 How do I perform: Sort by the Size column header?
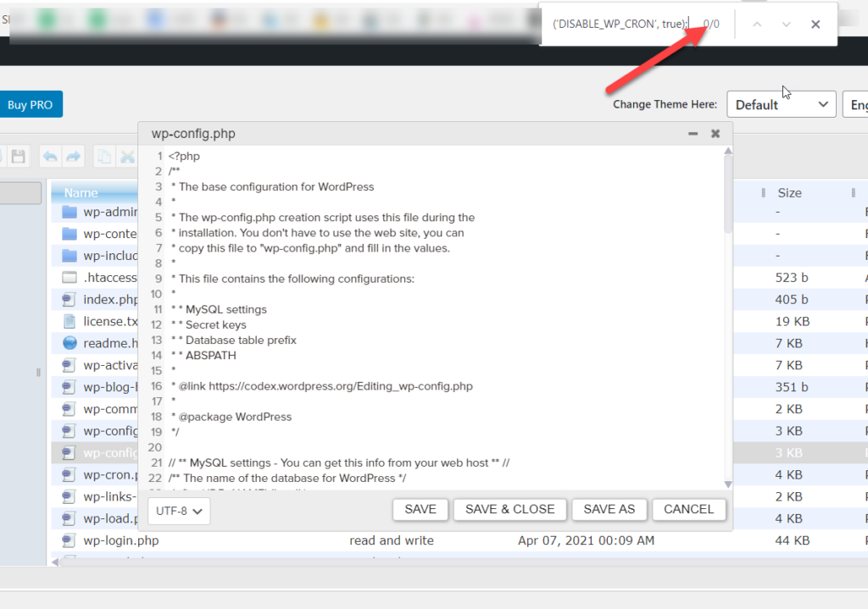pos(789,193)
